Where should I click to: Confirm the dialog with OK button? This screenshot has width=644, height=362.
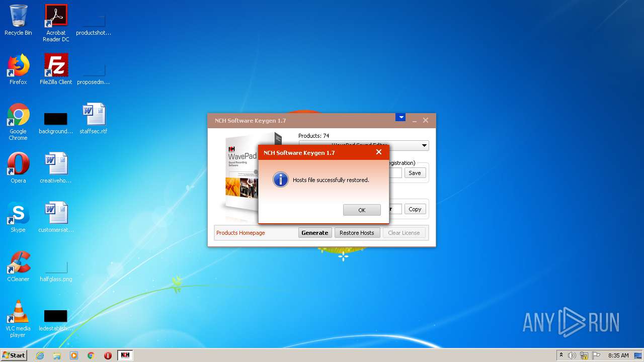tap(362, 210)
